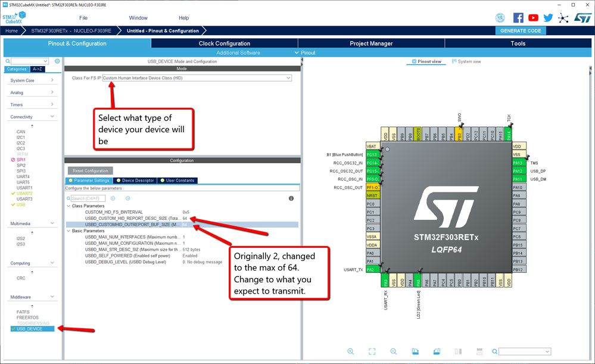This screenshot has width=595, height=364.
Task: Go to previous parameter search result
Action: click(113, 198)
